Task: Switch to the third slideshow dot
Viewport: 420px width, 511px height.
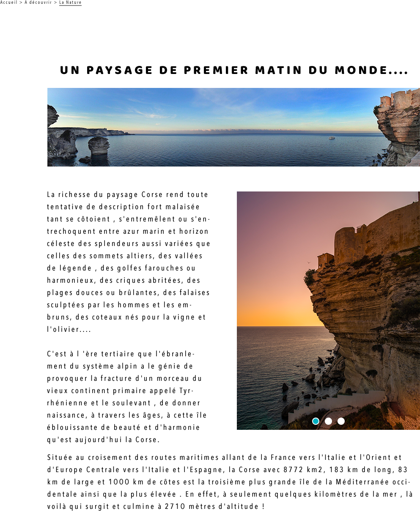Action: click(x=341, y=421)
